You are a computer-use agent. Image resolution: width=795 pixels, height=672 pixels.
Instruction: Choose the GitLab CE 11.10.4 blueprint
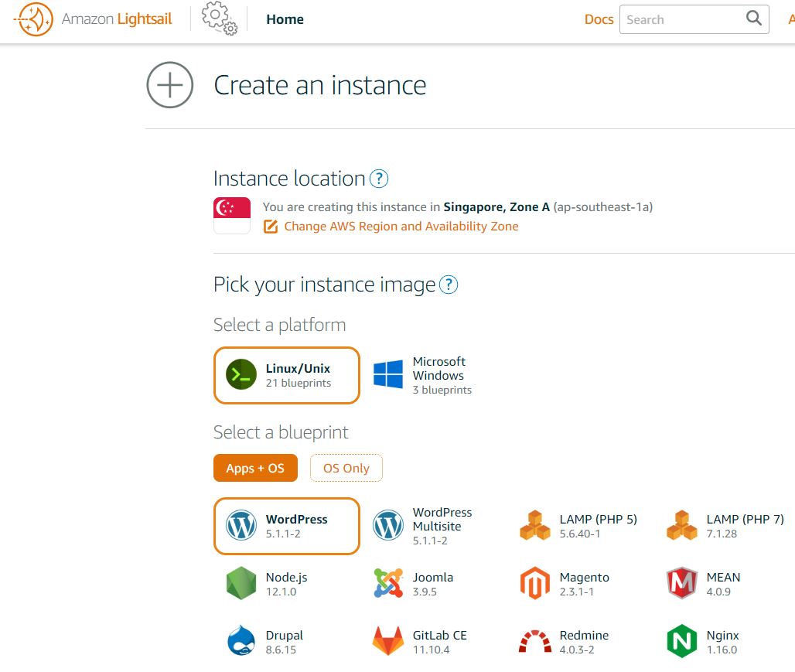(x=434, y=642)
